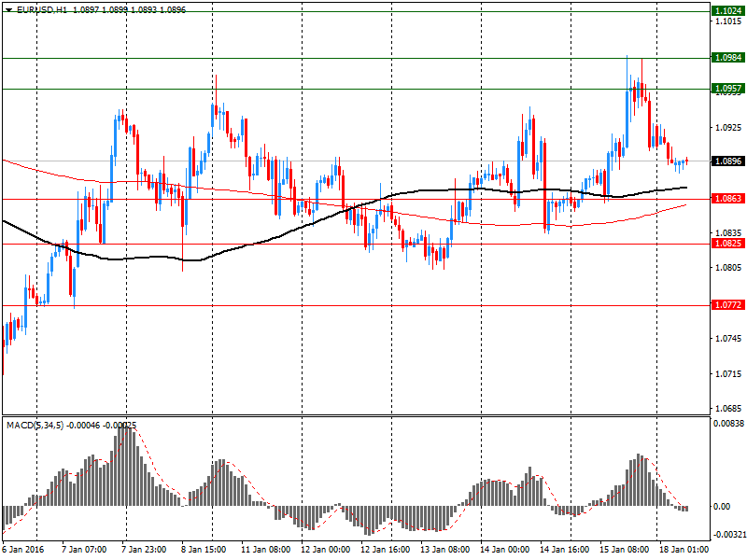
Task: Click the 1.0745 price scale value
Action: click(x=728, y=339)
